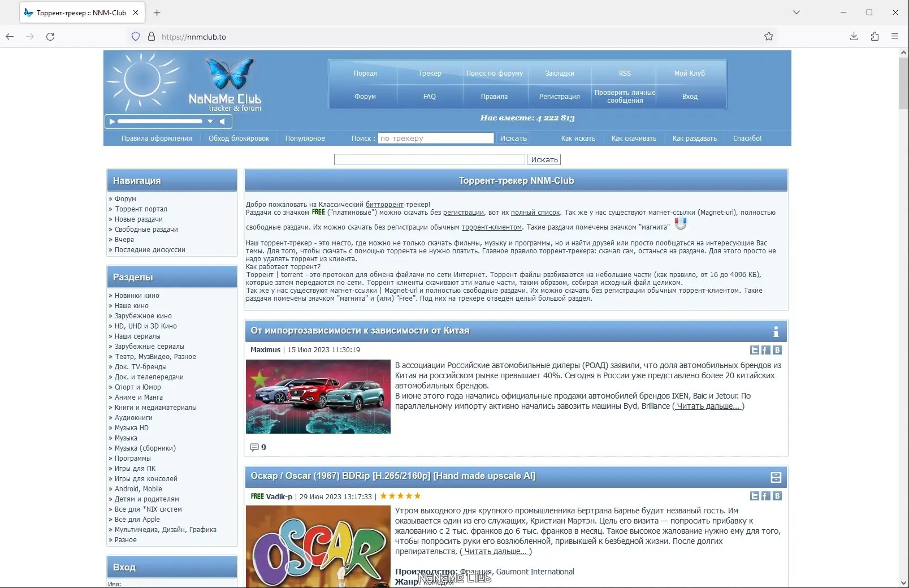The image size is (909, 588).
Task: Open Правила in the top menu
Action: tap(495, 97)
